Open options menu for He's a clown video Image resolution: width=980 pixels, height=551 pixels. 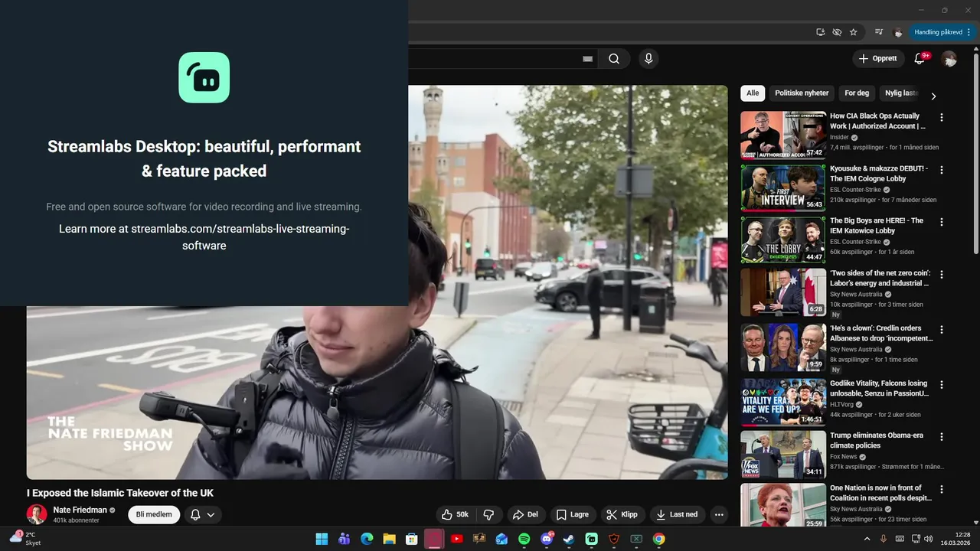942,330
